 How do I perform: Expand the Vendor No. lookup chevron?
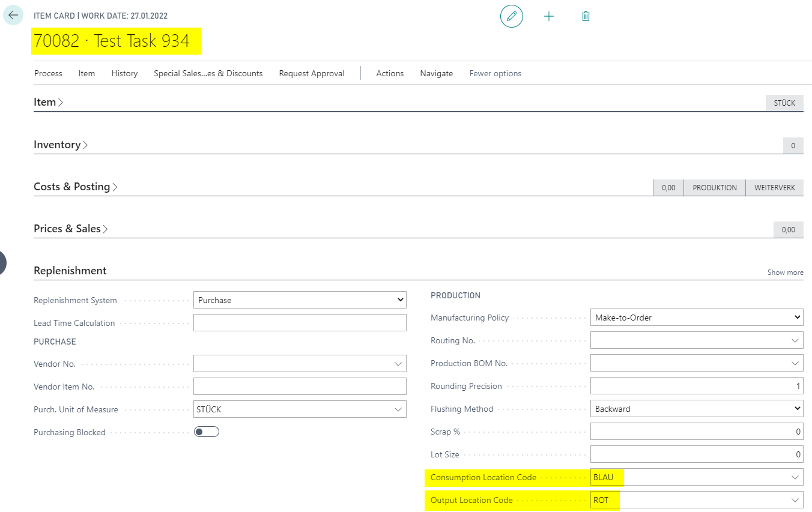click(x=398, y=364)
